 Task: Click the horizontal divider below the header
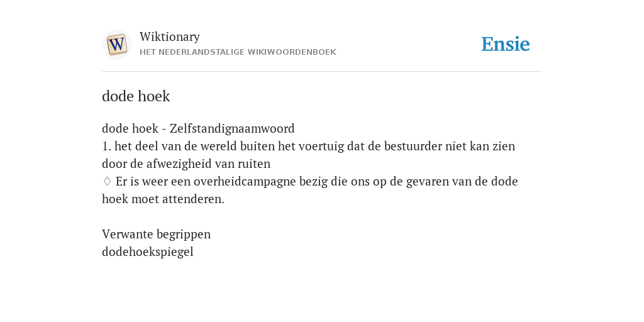click(x=322, y=72)
